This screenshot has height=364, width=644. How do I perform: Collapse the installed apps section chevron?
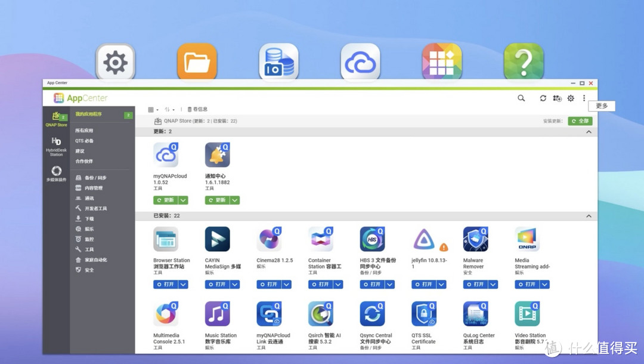(589, 216)
